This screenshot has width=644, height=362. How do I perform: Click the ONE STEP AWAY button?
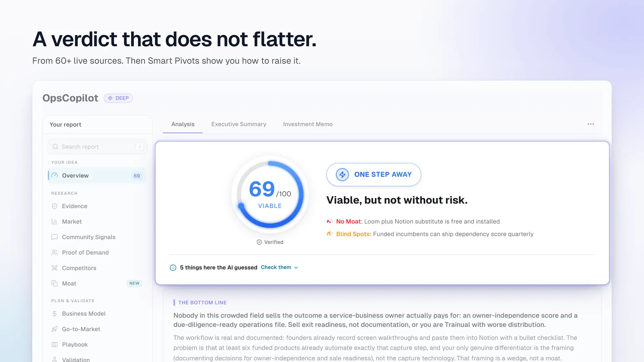(x=374, y=174)
